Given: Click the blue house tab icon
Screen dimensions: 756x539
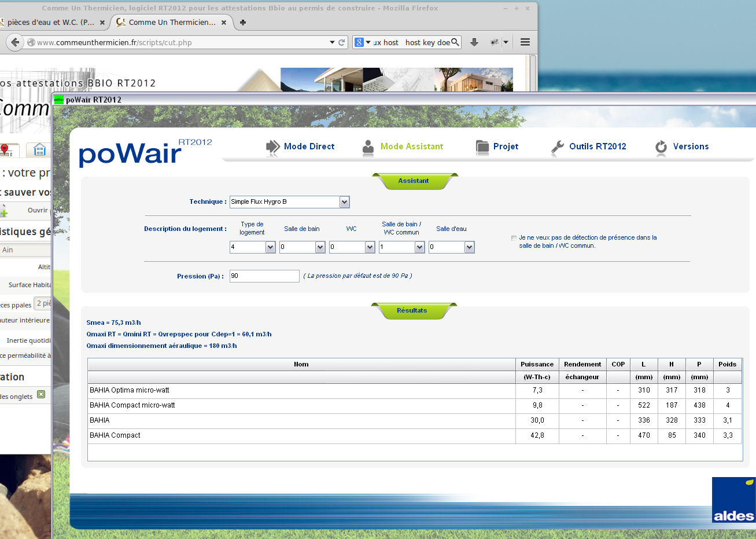Looking at the screenshot, I should [39, 149].
